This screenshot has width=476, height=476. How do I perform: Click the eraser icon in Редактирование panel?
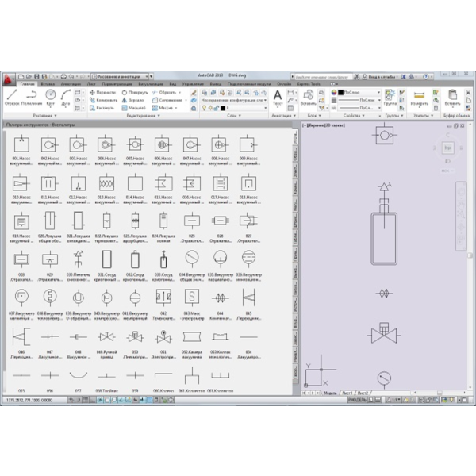pyautogui.click(x=194, y=93)
